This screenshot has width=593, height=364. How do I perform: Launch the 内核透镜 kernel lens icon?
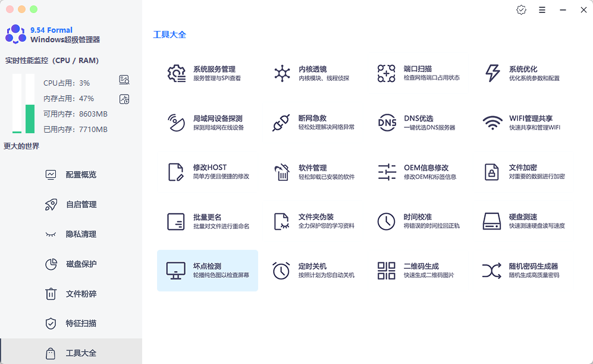point(282,73)
